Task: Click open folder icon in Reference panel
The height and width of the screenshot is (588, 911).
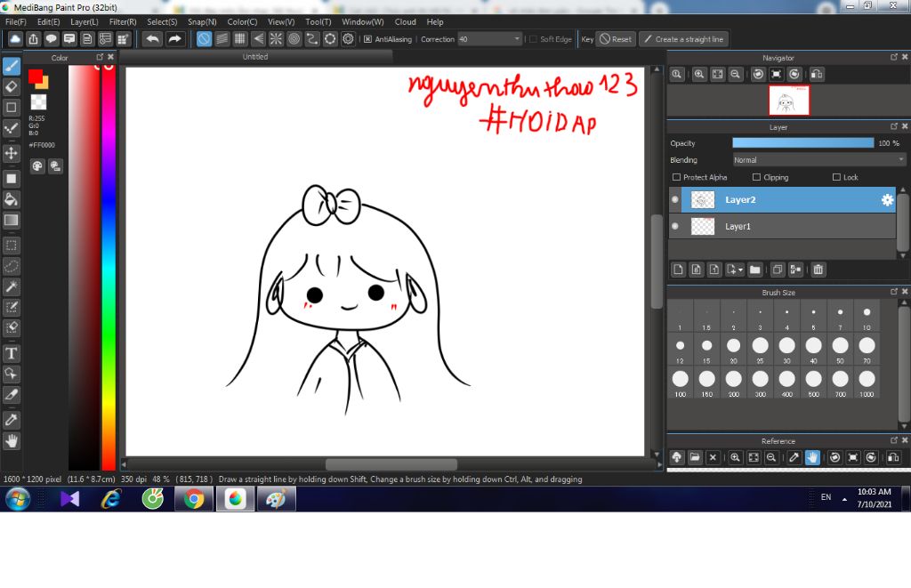Action: [695, 458]
